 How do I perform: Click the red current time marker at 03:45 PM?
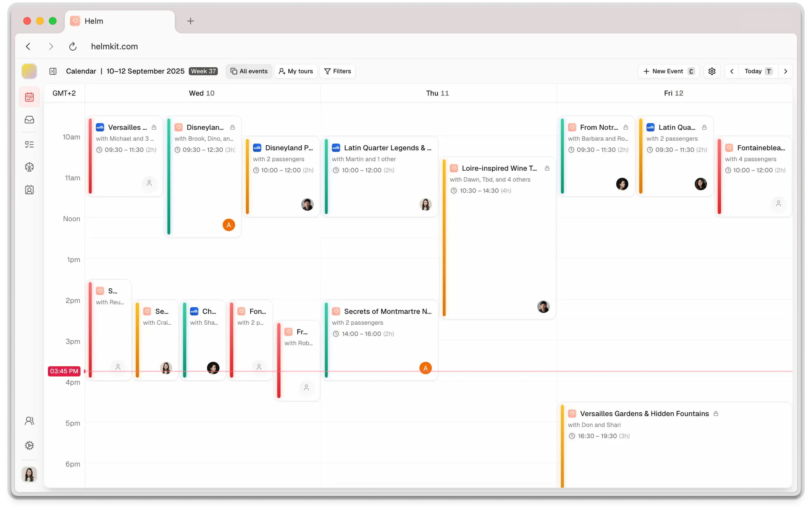pos(64,371)
